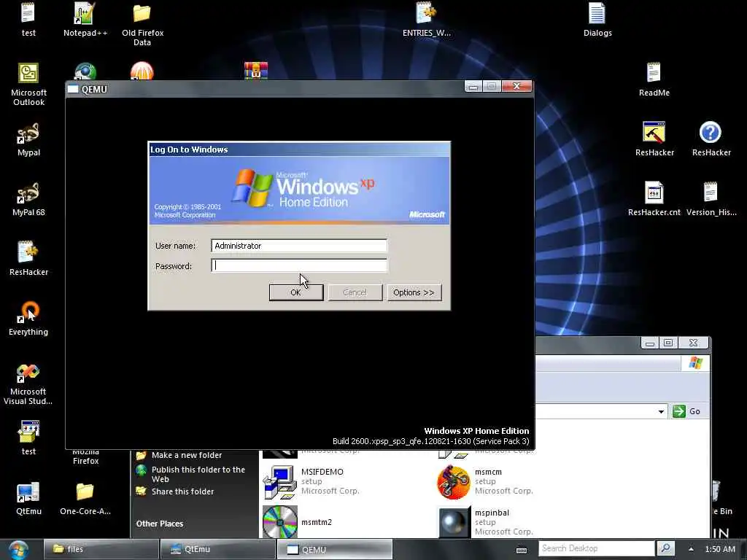This screenshot has height=560, width=747.
Task: Click the QEMU window title bar icon
Action: (x=73, y=88)
